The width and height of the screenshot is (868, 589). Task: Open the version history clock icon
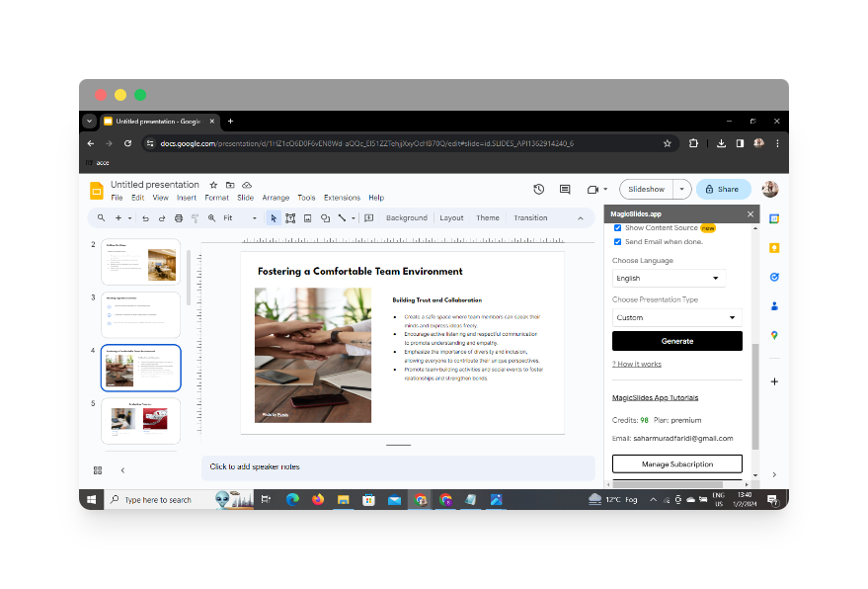(x=538, y=190)
